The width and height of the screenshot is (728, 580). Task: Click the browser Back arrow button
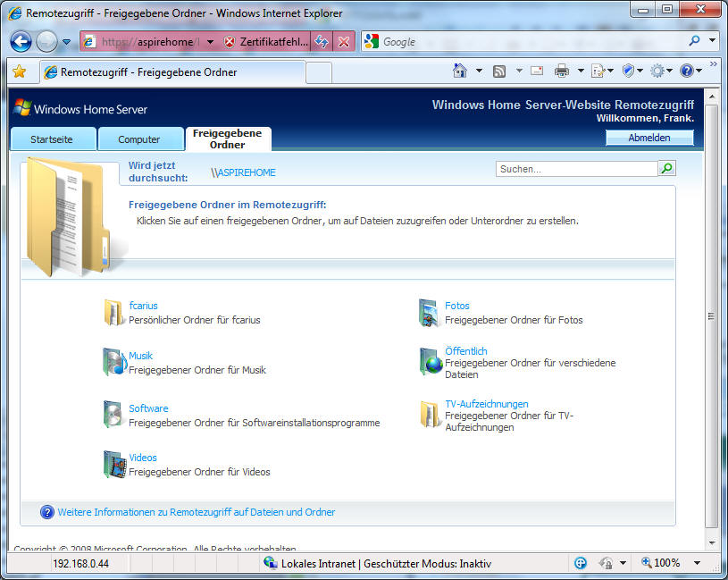coord(21,42)
